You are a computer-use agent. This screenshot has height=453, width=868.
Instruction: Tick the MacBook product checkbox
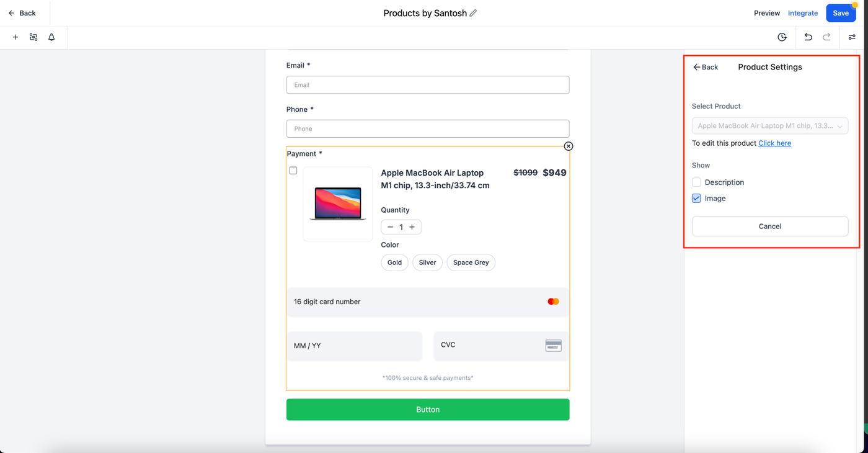(293, 171)
